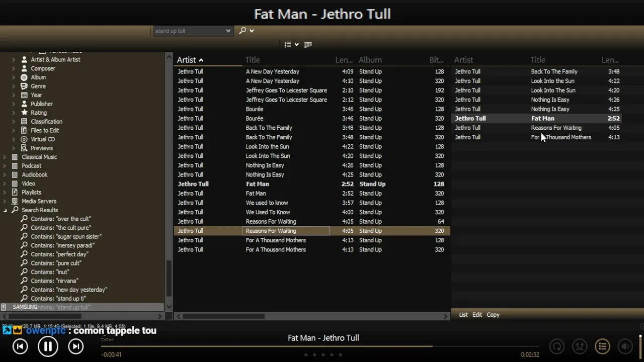The height and width of the screenshot is (362, 644).
Task: Expand the Genre tree node
Action: (x=14, y=86)
